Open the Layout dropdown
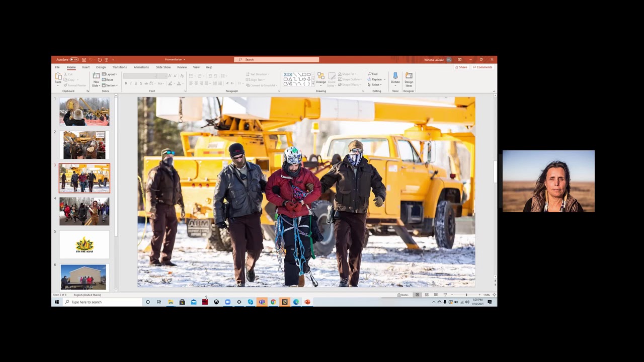Viewport: 644px width, 362px height. 110,74
